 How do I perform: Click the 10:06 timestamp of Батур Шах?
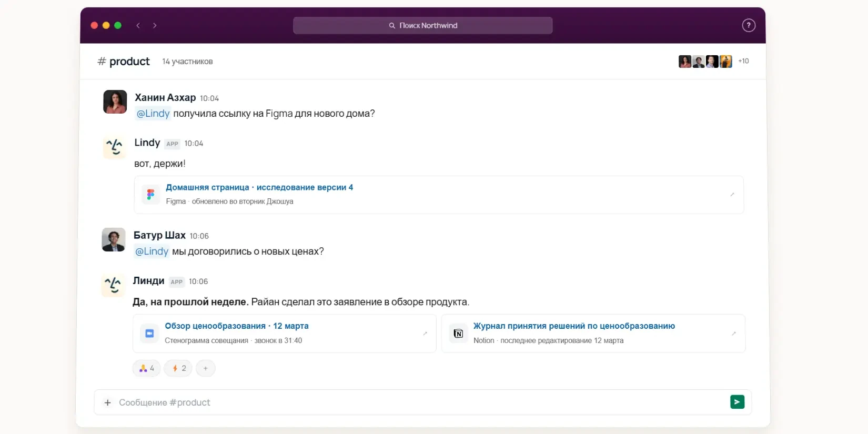tap(199, 236)
